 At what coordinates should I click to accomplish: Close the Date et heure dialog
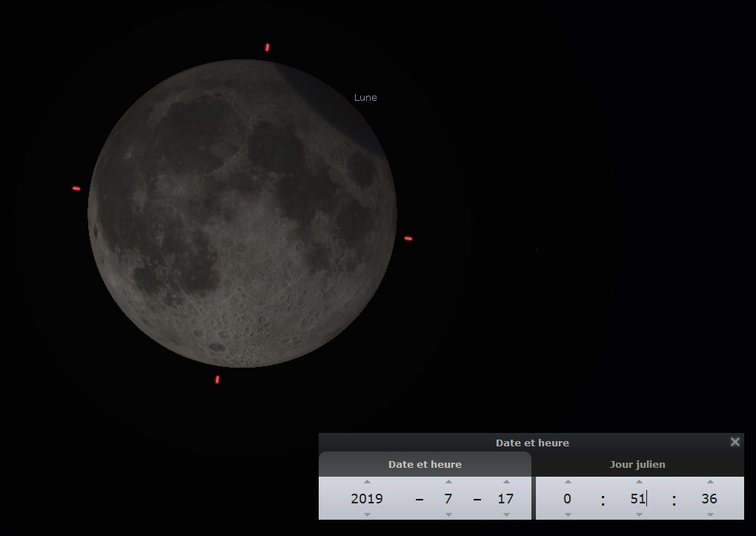pos(735,442)
